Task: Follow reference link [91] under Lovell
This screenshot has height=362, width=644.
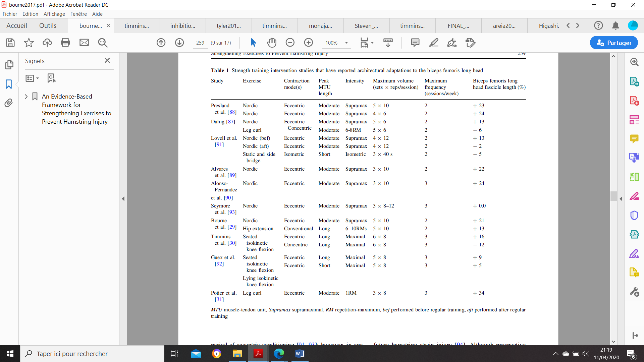Action: pyautogui.click(x=219, y=144)
